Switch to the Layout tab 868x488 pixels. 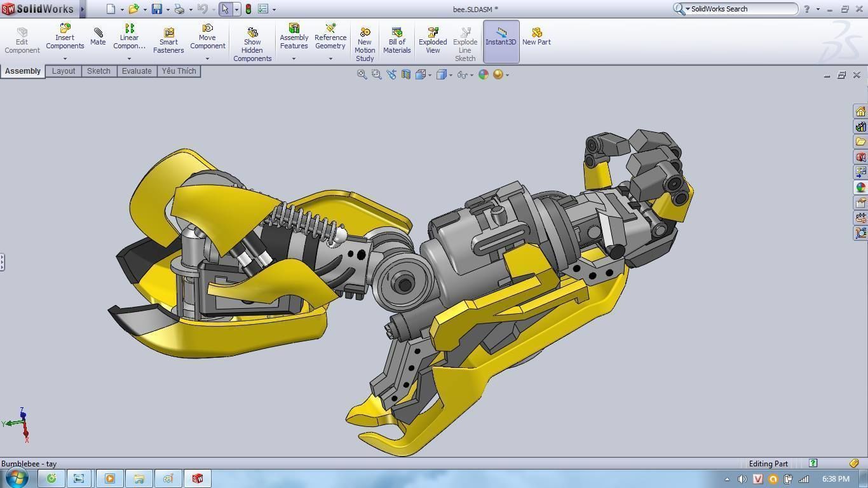point(64,71)
